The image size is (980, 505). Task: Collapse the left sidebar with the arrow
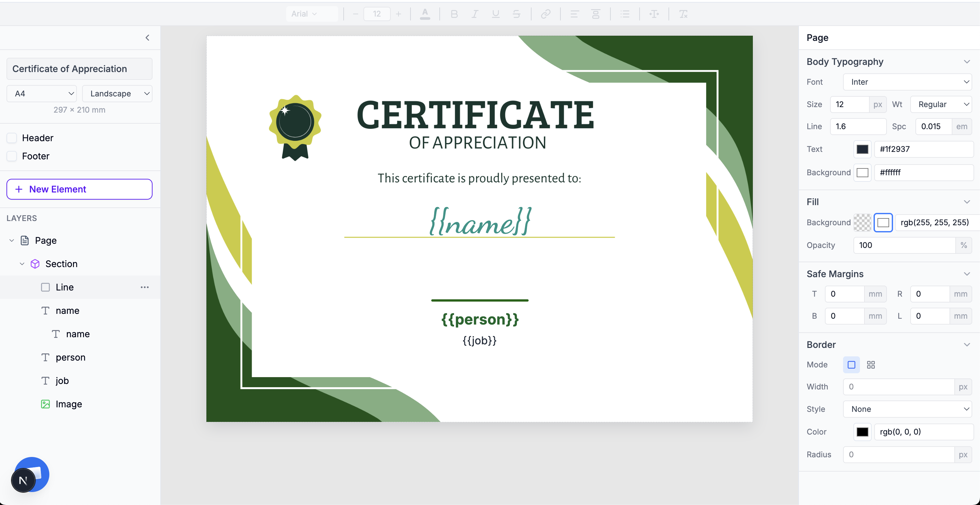(147, 38)
